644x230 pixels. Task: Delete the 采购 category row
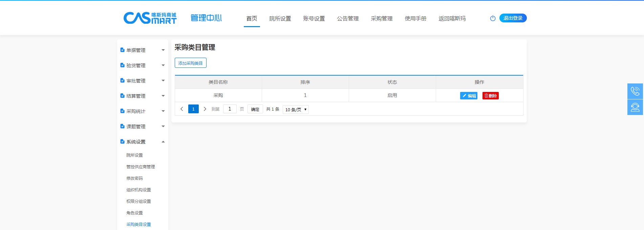[x=490, y=96]
